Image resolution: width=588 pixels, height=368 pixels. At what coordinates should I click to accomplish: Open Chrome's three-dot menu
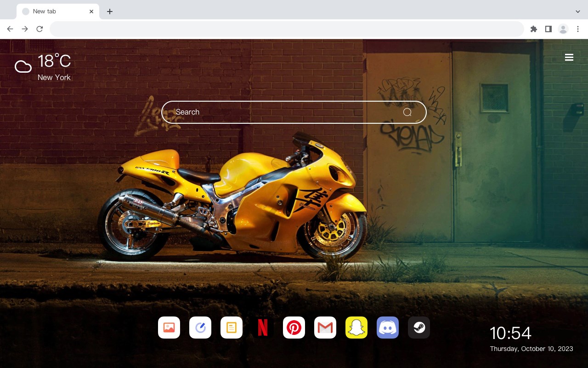click(578, 29)
